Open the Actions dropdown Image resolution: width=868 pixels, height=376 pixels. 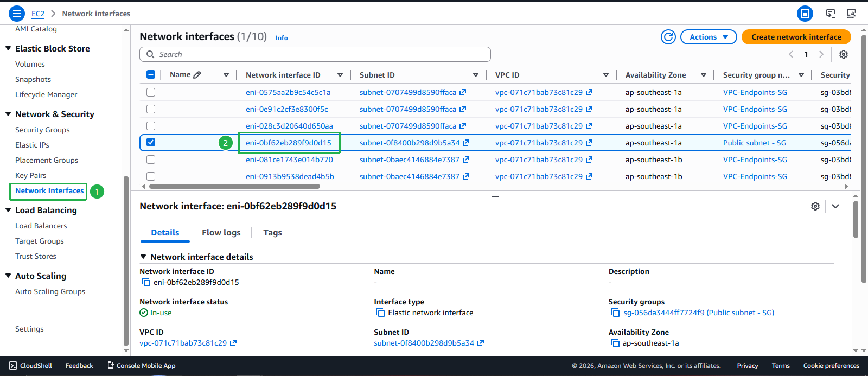point(709,37)
